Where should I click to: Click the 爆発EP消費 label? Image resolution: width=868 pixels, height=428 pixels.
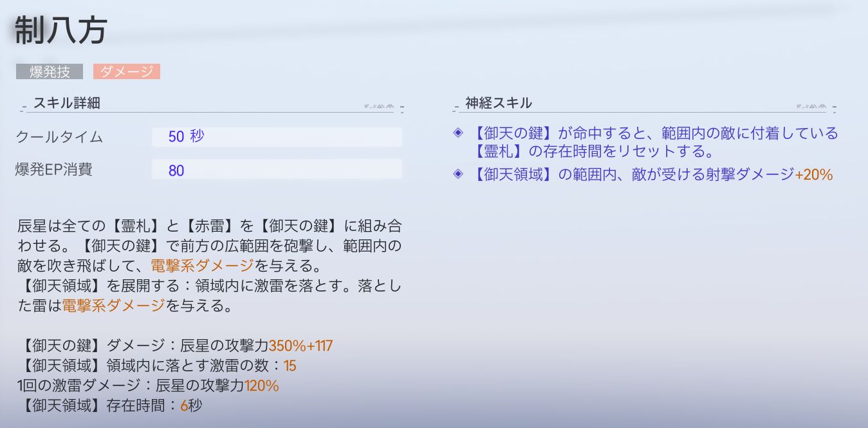pyautogui.click(x=54, y=170)
